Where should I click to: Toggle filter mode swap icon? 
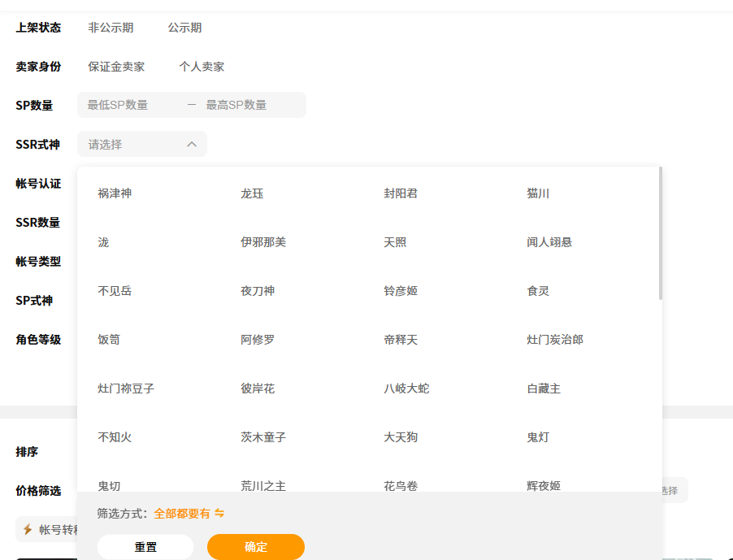tap(219, 514)
